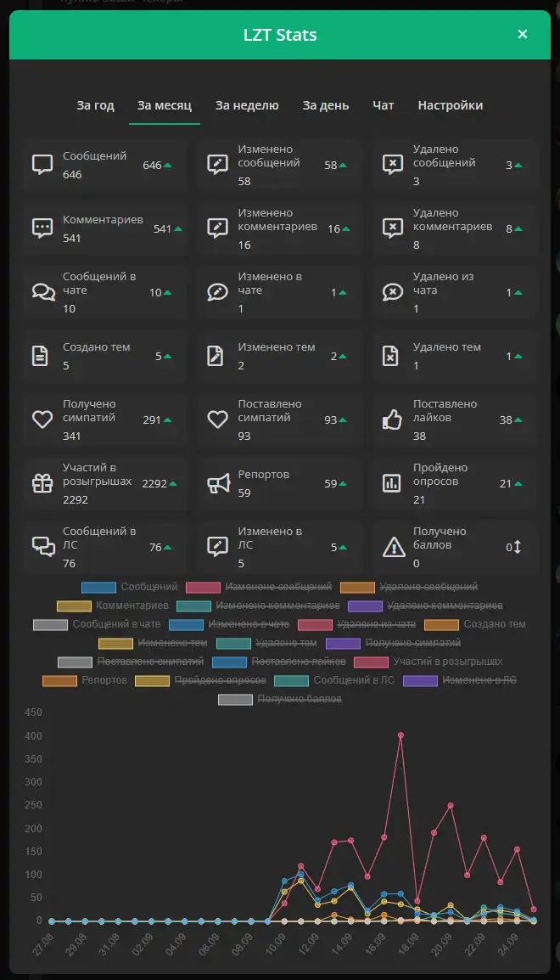560x980 pixels.
Task: Click the deleted file icon for Удалено тем
Action: coord(390,356)
